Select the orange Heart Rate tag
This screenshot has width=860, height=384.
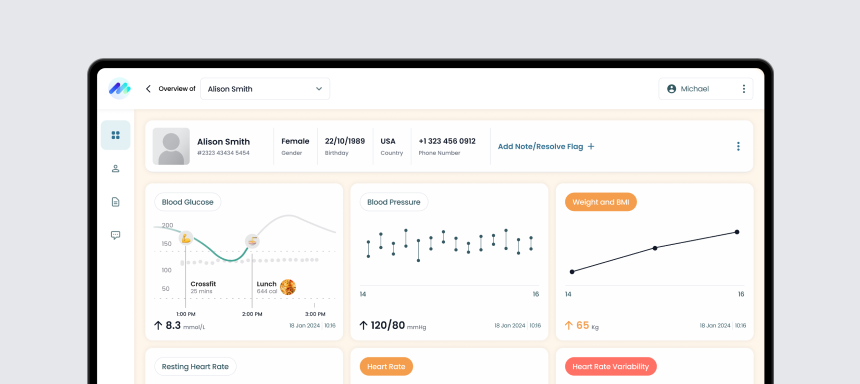point(386,366)
